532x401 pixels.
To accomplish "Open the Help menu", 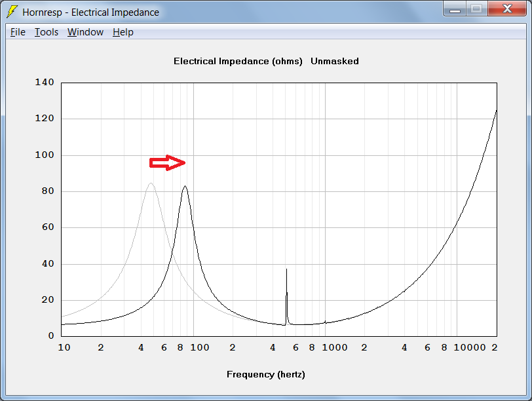I will [123, 32].
